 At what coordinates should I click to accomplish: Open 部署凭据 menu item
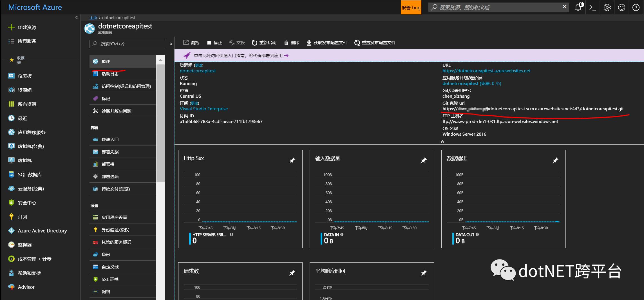point(123,152)
